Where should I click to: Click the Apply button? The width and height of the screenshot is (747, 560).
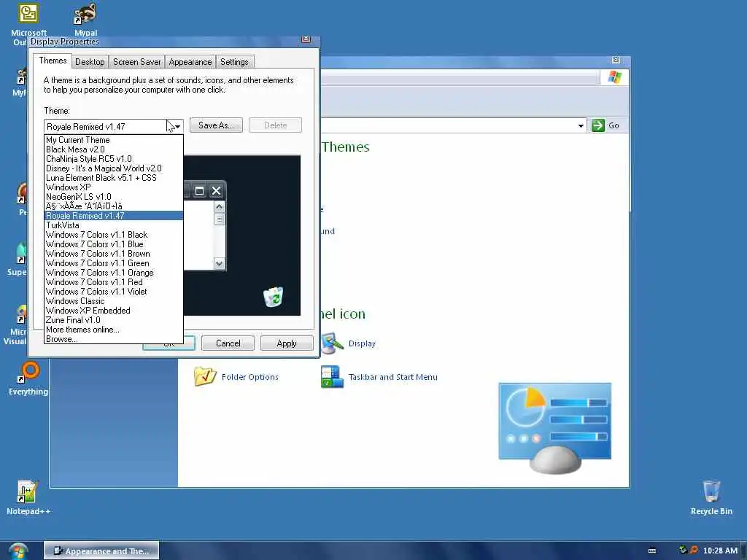click(286, 343)
